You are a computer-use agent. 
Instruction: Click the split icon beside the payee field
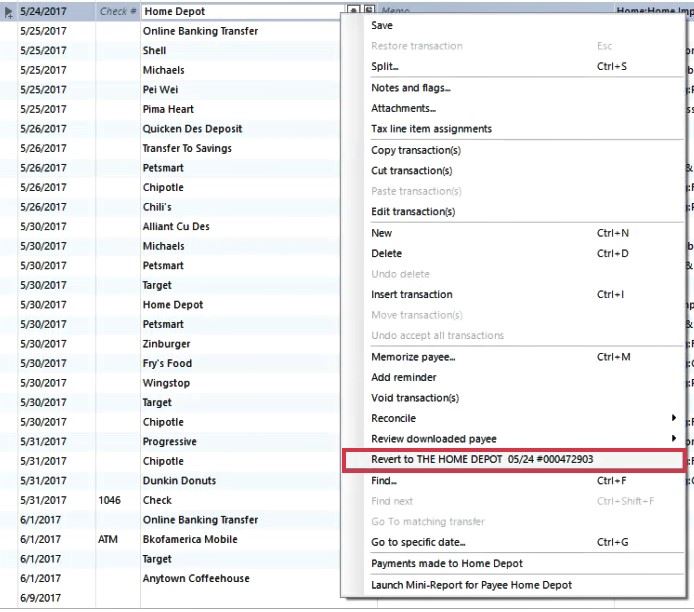(x=368, y=11)
